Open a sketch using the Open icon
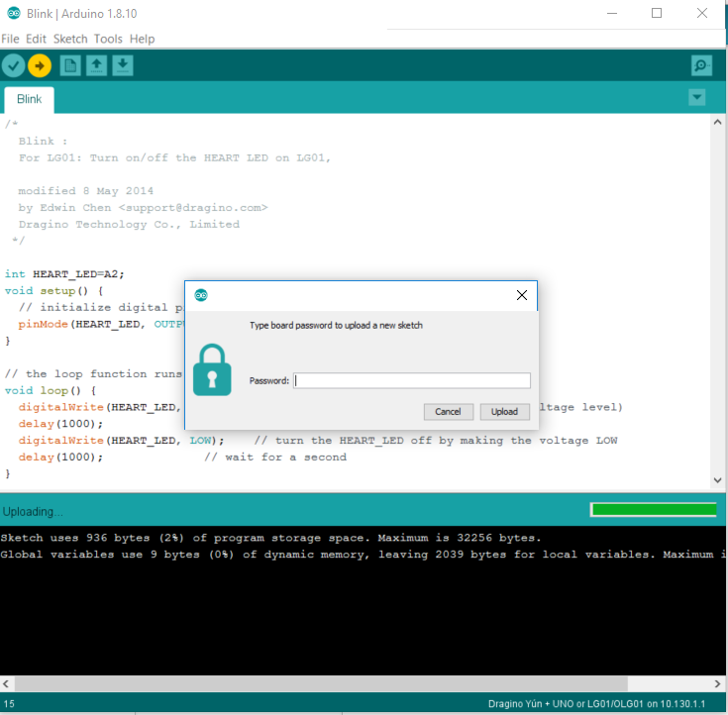Viewport: 728px width, 715px height. point(97,65)
